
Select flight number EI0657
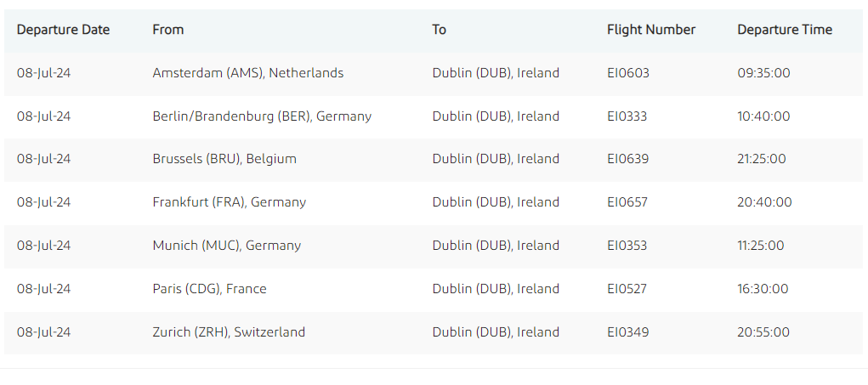point(627,202)
